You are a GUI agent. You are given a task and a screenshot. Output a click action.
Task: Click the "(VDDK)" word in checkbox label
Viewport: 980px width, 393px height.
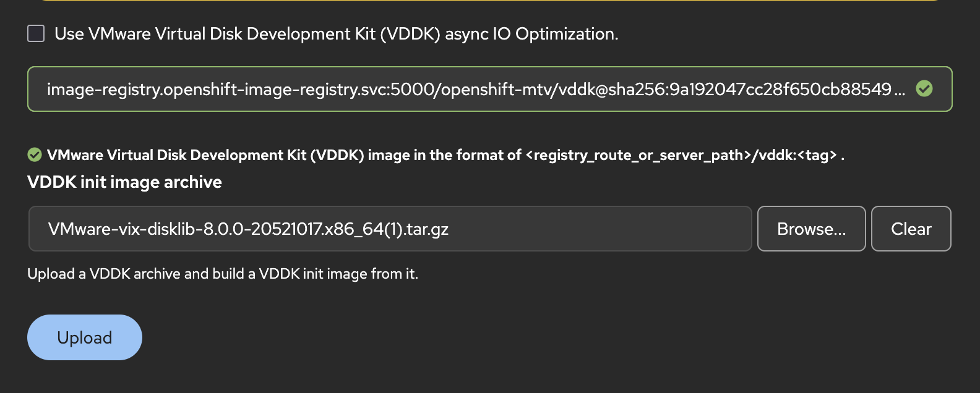click(x=410, y=34)
